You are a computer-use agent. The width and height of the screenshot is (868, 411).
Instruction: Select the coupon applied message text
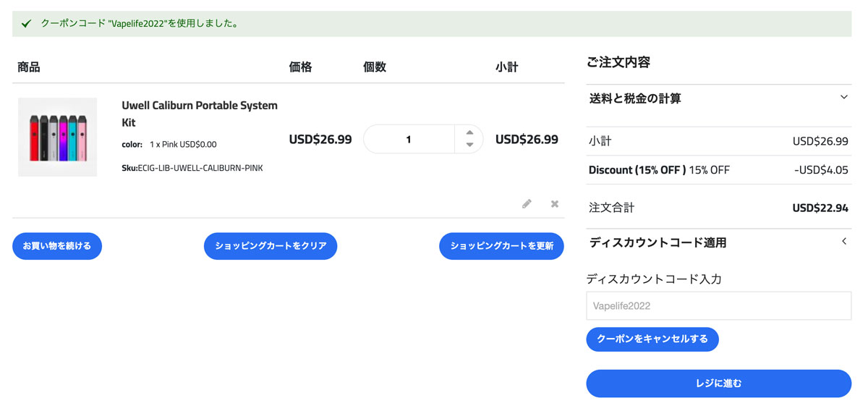point(140,23)
